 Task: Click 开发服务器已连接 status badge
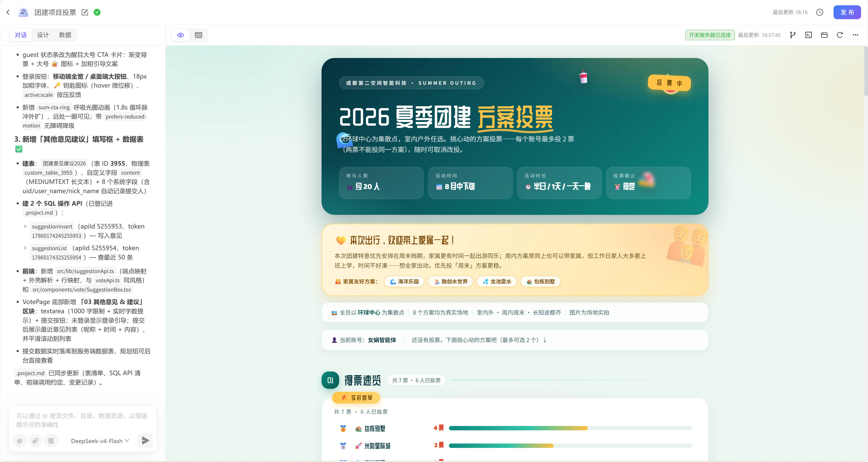tap(710, 35)
